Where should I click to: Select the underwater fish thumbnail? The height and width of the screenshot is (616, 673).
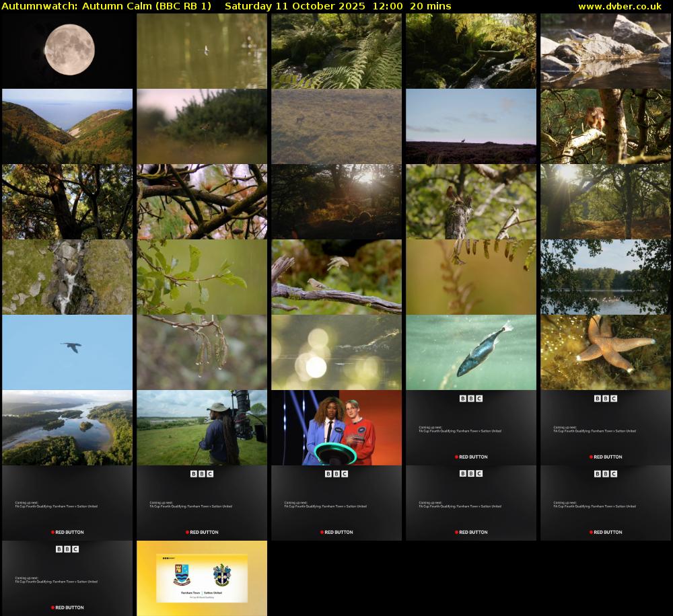coord(471,352)
